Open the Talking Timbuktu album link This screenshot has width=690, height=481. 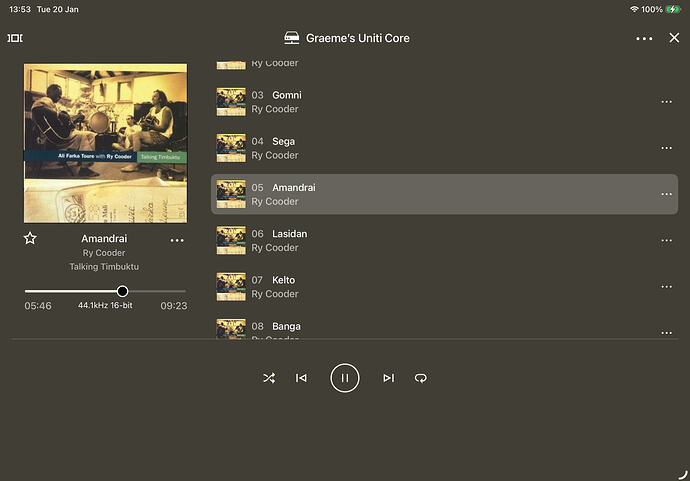tap(104, 267)
